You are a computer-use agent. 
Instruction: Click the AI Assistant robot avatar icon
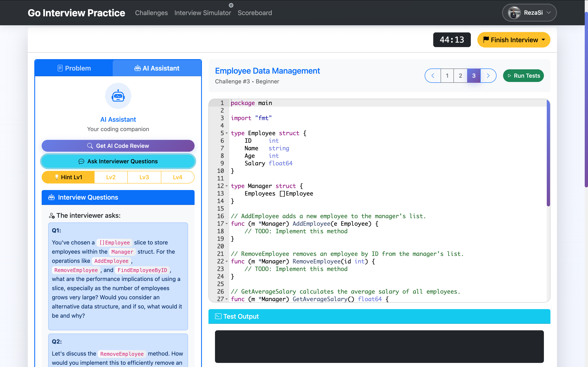click(118, 96)
